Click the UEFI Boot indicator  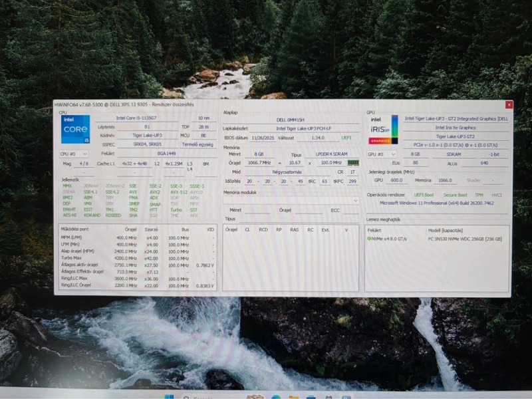[x=424, y=195]
